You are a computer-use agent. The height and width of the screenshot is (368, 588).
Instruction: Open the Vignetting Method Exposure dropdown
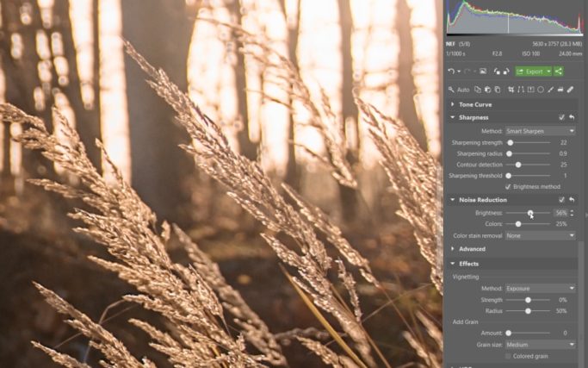pos(541,289)
